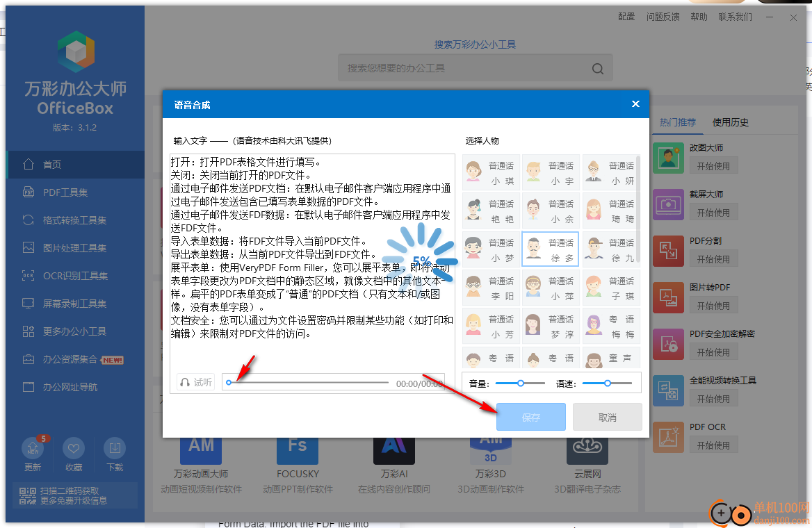Screen dimensions: 812x528
Task: Select voice 普通话 艳艳
Action: coord(490,211)
